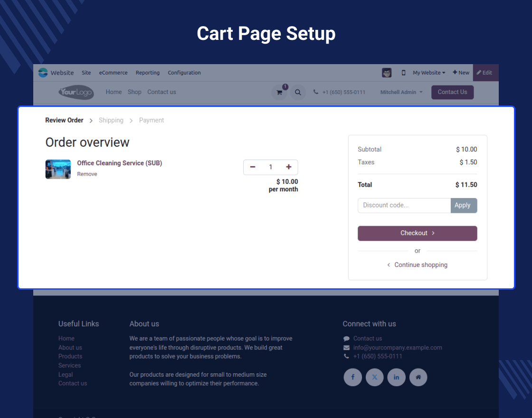
Task: Click the Discount code input field
Action: pos(404,205)
